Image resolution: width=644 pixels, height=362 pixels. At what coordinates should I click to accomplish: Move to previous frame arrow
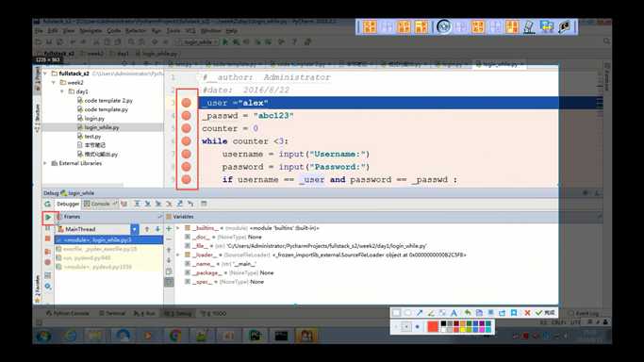(147, 229)
